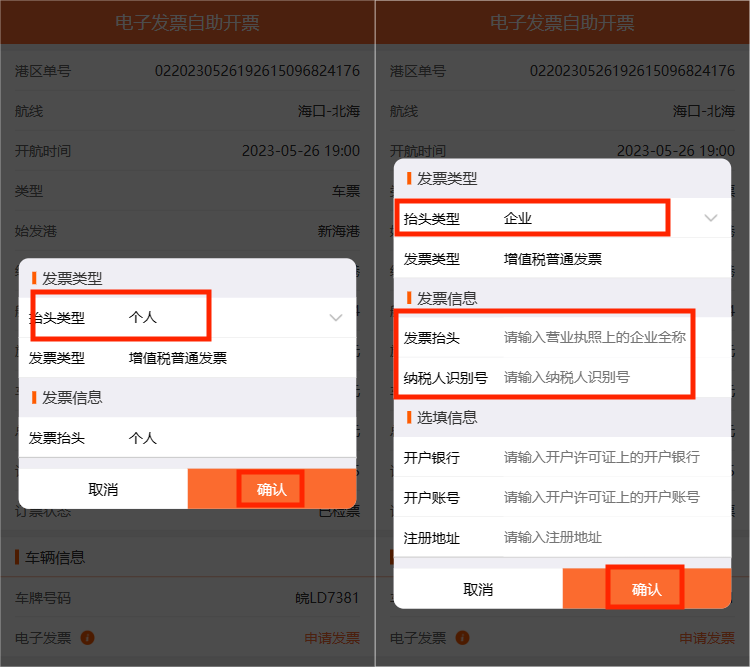Viewport: 750px width, 667px height.
Task: Expand chevron in 企业 抬头类型 row
Action: (x=711, y=218)
